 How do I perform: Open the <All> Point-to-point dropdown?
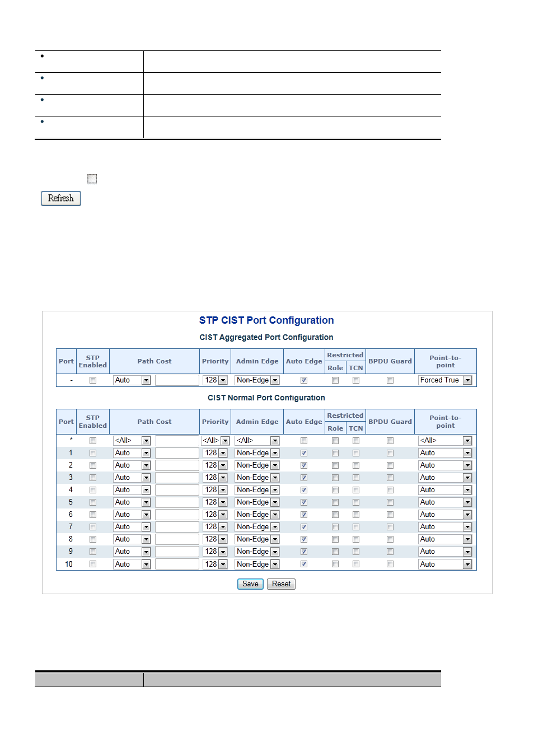445,441
